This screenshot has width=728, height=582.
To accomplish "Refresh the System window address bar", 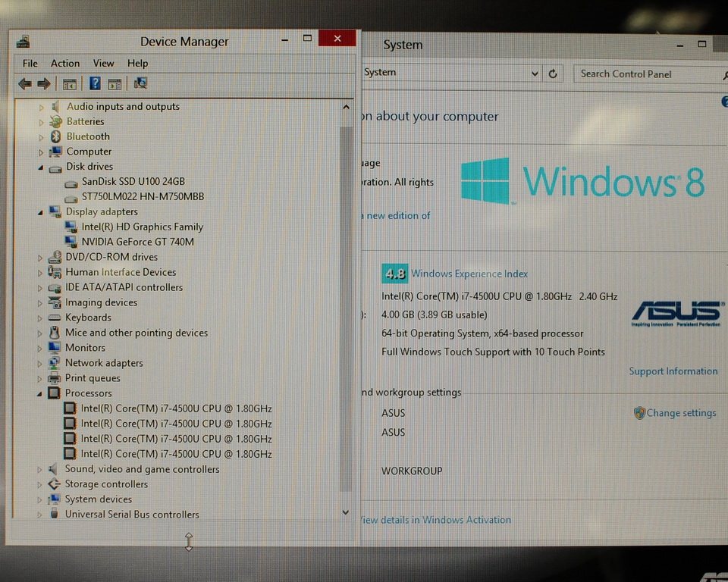I will coord(553,74).
